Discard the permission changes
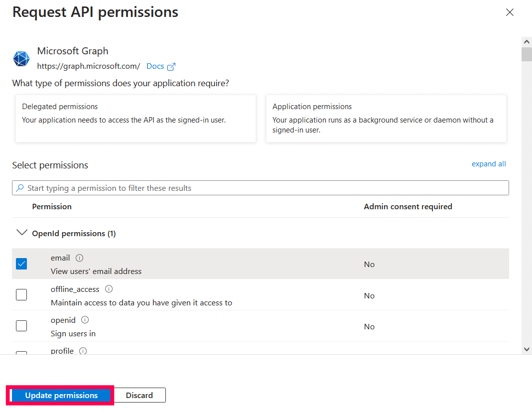532x412 pixels. pyautogui.click(x=140, y=395)
